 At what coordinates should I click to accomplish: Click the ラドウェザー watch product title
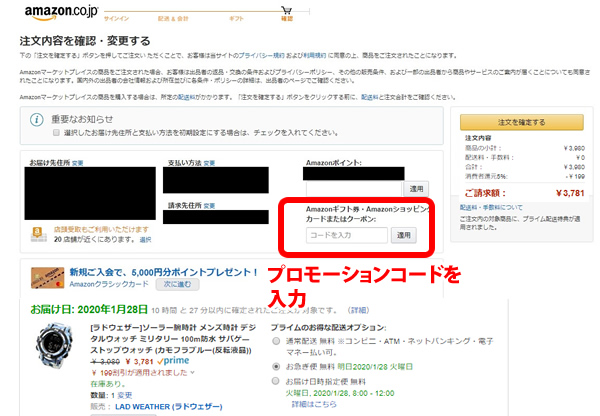point(173,339)
